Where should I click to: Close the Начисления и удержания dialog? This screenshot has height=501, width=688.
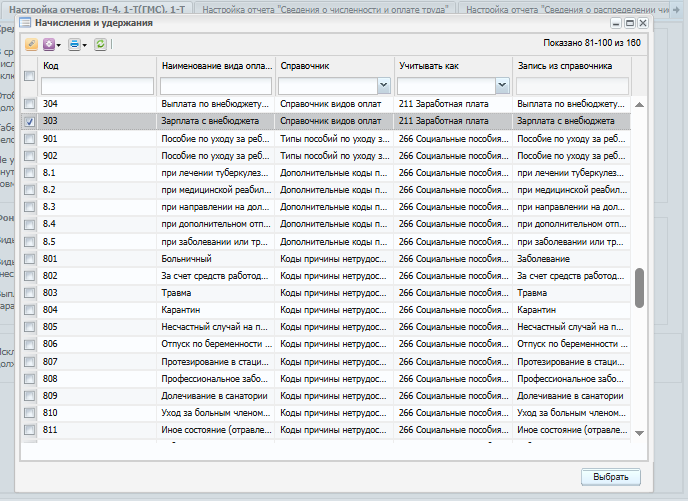coord(643,23)
